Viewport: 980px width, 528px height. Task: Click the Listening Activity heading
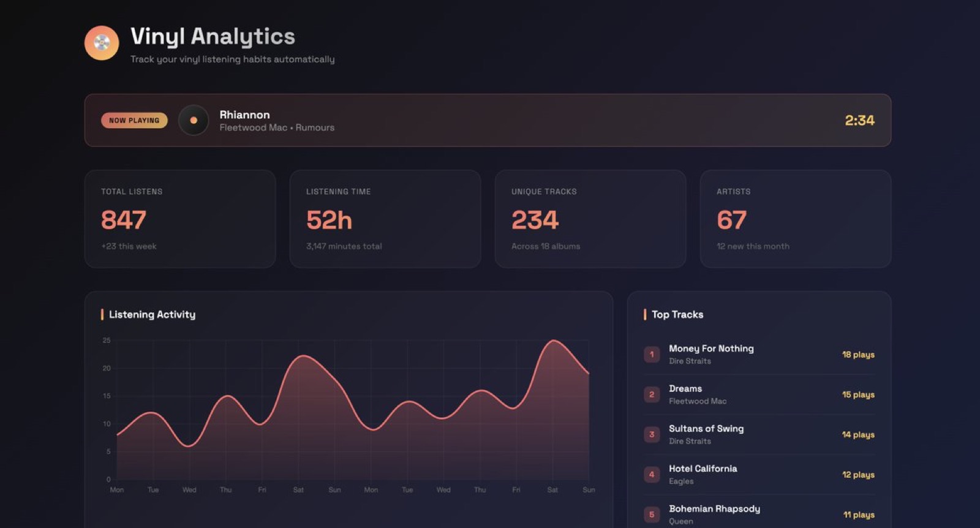tap(152, 314)
